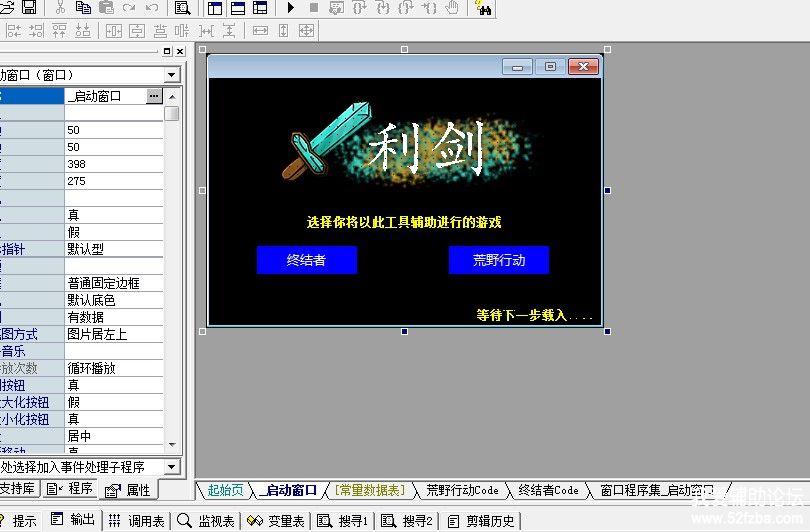Click the Make Same Size icon

pyautogui.click(x=306, y=31)
